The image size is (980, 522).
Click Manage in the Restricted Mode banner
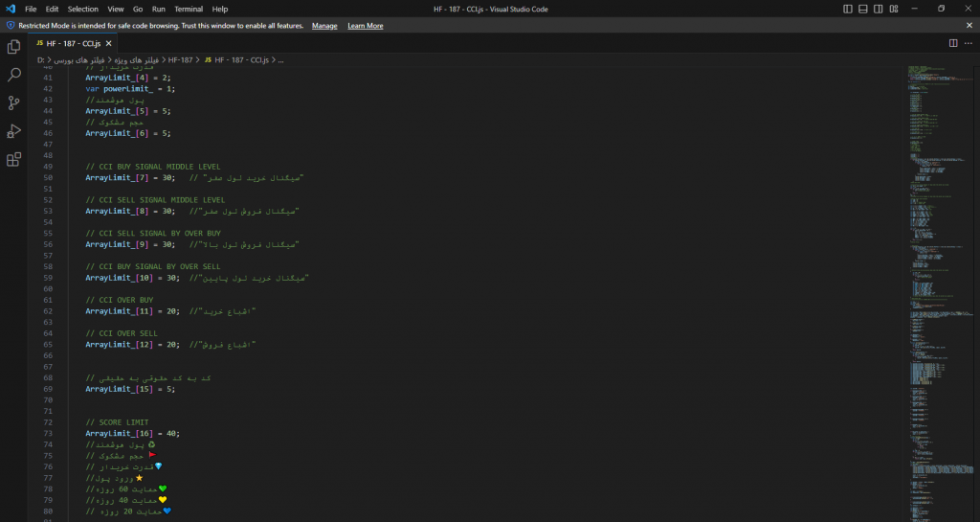pyautogui.click(x=324, y=26)
